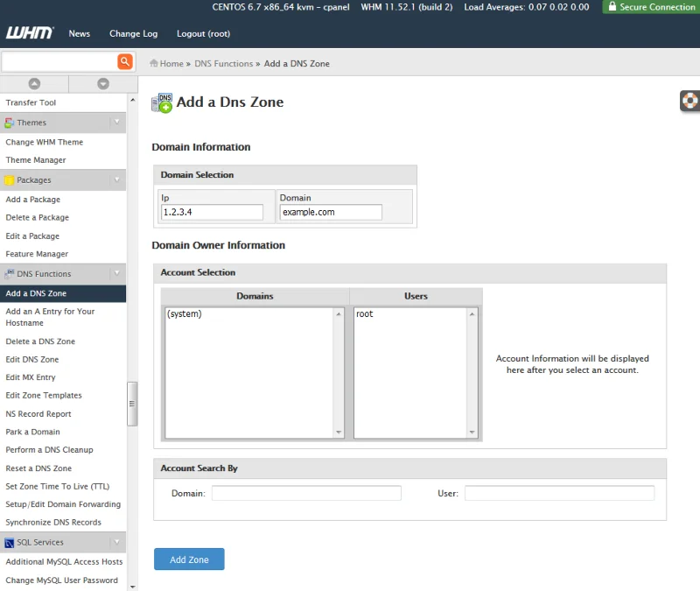Screen dimensions: 700x591
Task: Open Park a Domain
Action: pyautogui.click(x=32, y=432)
